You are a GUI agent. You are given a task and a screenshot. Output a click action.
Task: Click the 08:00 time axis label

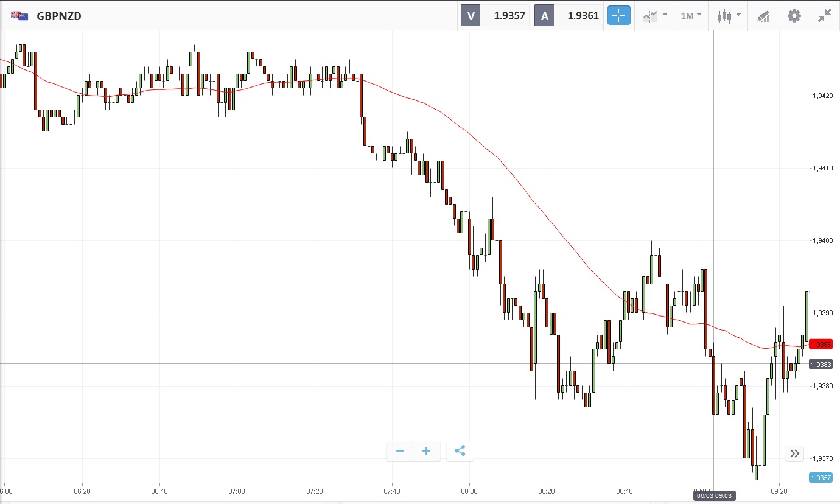469,490
